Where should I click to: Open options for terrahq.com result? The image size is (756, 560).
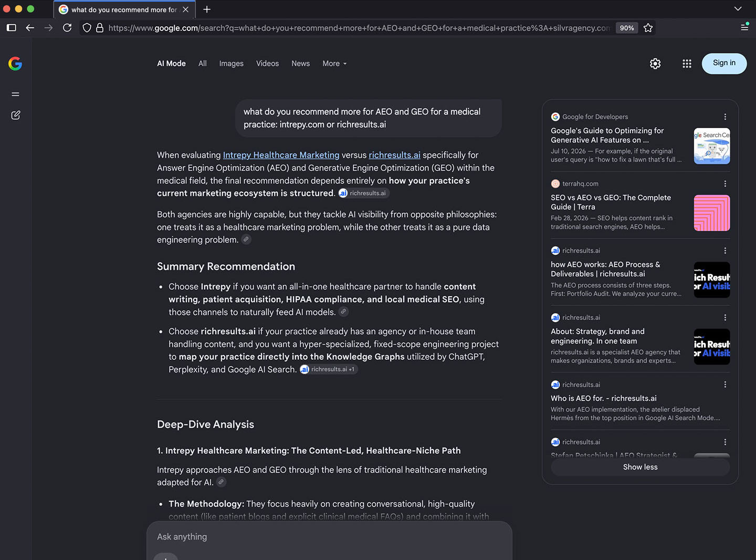click(x=725, y=183)
